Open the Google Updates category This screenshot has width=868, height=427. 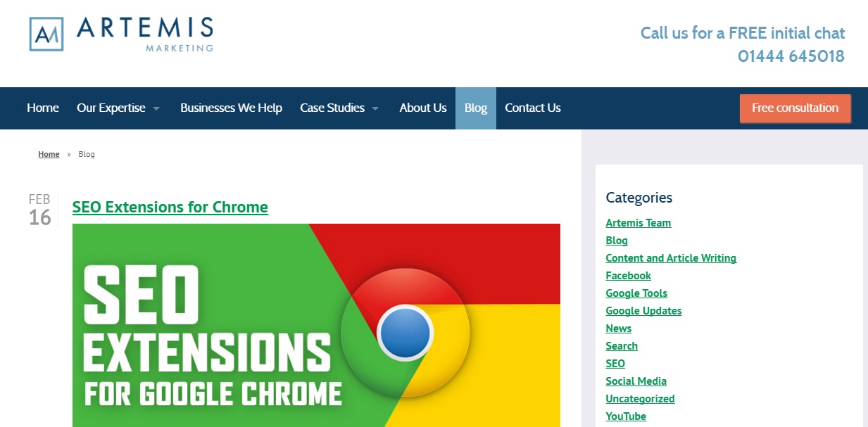[643, 311]
